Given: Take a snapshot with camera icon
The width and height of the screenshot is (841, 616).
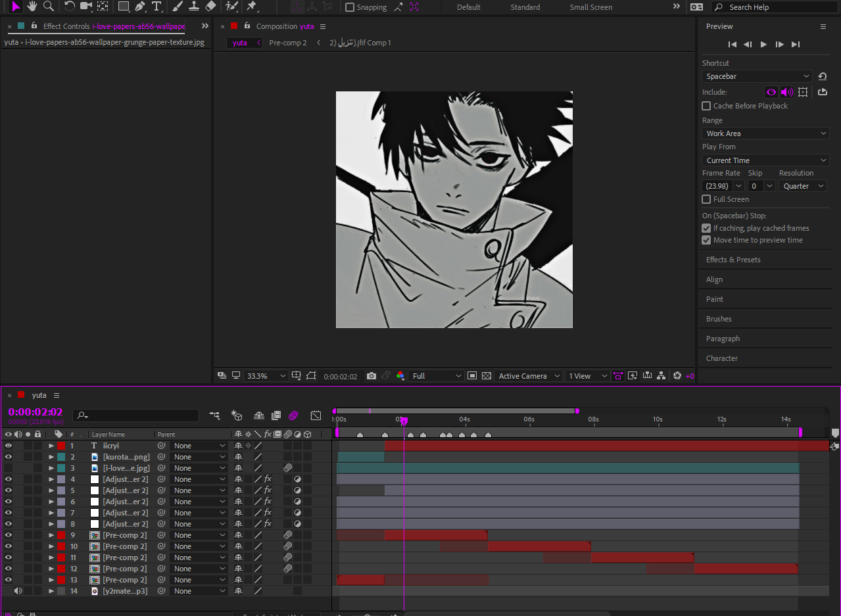Looking at the screenshot, I should (372, 376).
